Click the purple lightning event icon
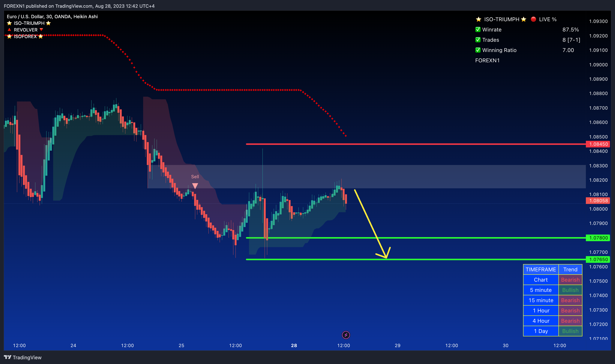 tap(346, 335)
